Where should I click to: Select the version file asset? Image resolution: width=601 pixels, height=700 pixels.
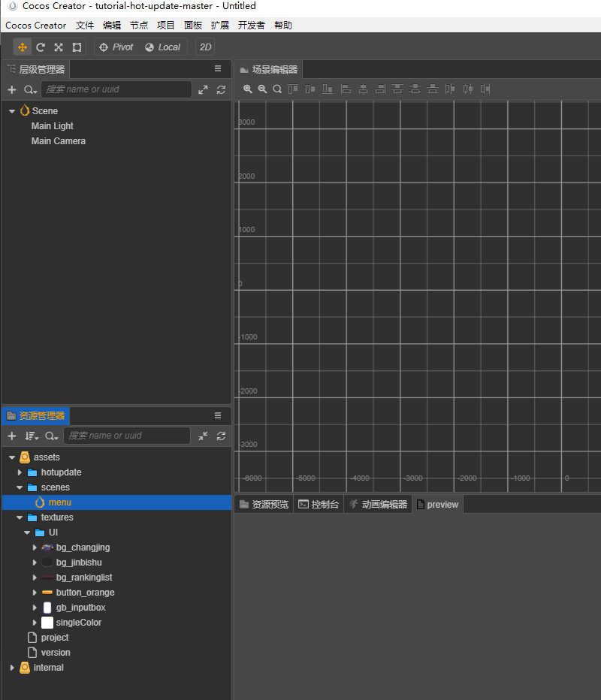(x=56, y=653)
